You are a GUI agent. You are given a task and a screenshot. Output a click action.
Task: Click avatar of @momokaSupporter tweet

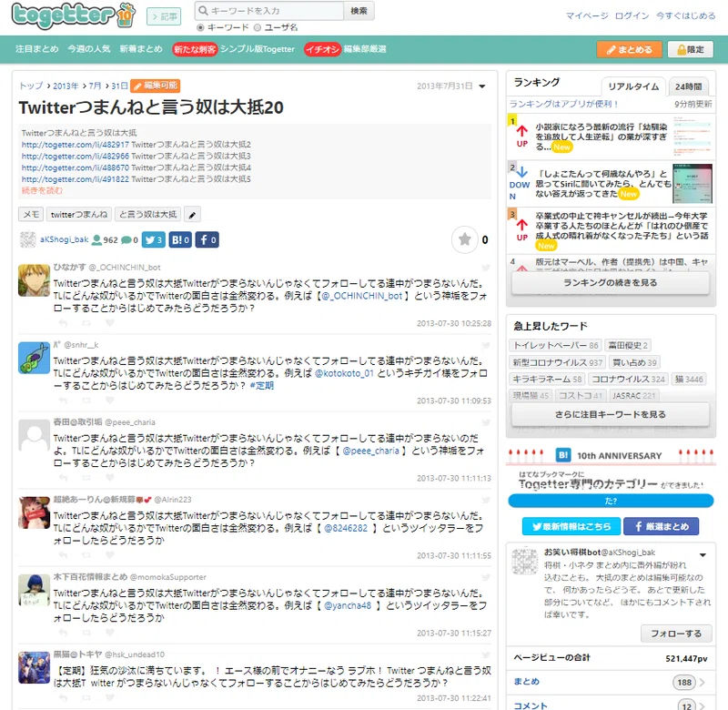pos(34,590)
